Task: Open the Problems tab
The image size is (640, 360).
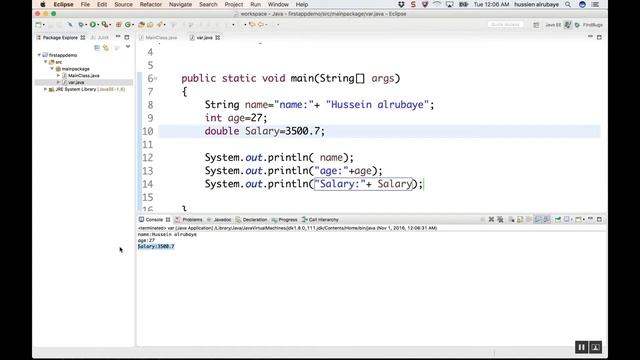Action: [x=189, y=220]
